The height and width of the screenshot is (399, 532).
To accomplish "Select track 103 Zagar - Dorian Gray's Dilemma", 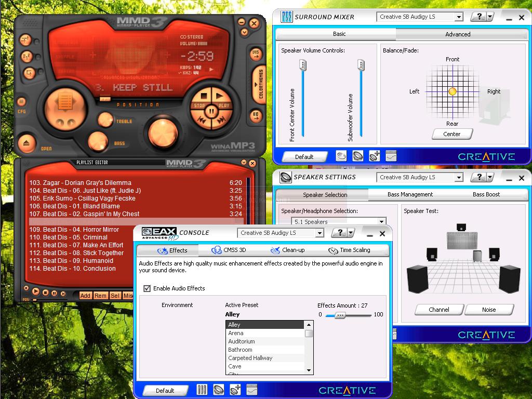I will [136, 182].
